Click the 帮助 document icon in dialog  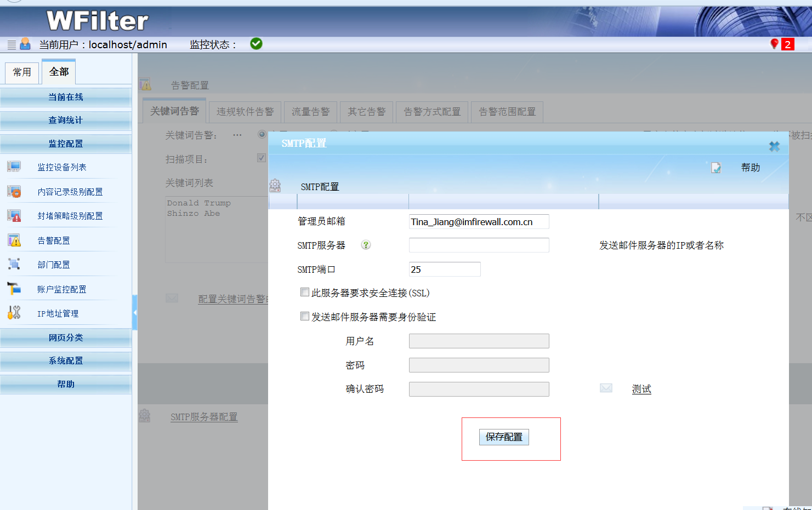[x=716, y=168]
